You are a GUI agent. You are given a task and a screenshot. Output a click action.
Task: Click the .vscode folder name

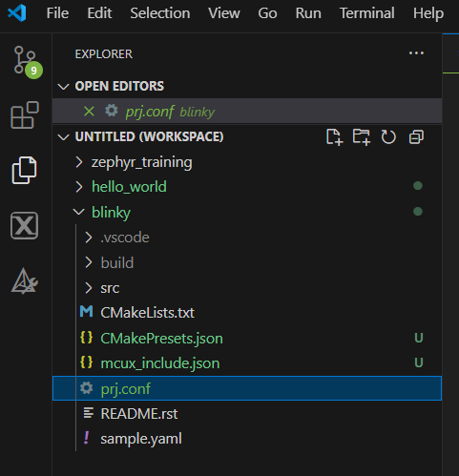[x=125, y=238]
